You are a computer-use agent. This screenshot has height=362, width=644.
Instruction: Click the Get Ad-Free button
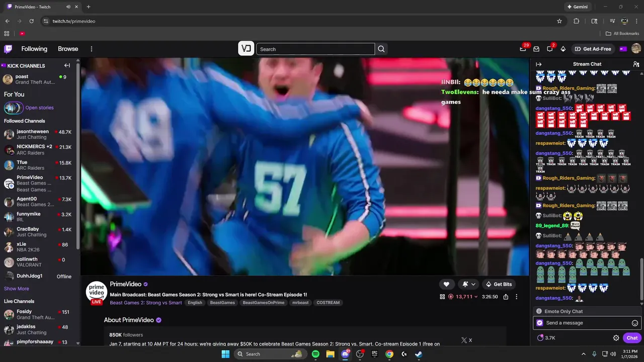tap(593, 49)
